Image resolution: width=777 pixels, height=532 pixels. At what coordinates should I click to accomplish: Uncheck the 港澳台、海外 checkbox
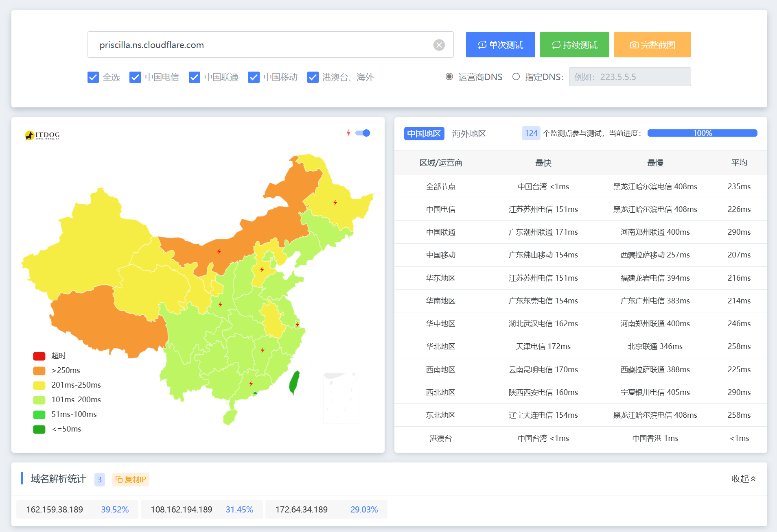coord(313,77)
